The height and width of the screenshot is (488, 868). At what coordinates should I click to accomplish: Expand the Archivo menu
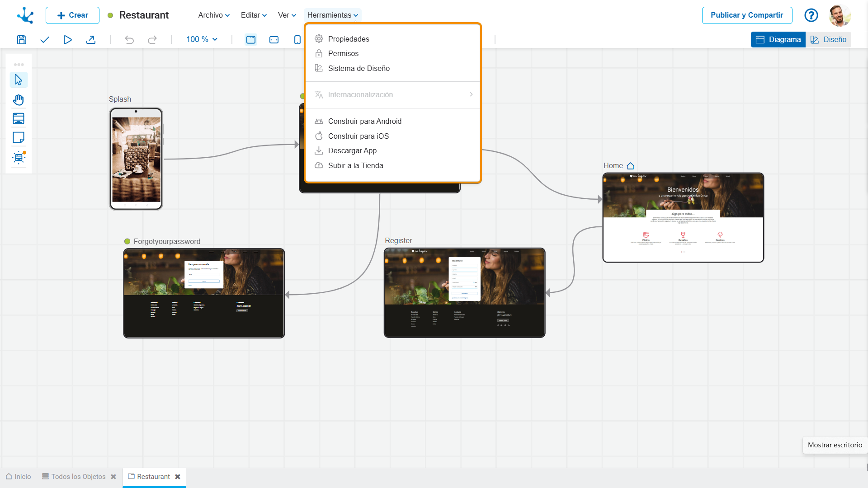(x=214, y=15)
